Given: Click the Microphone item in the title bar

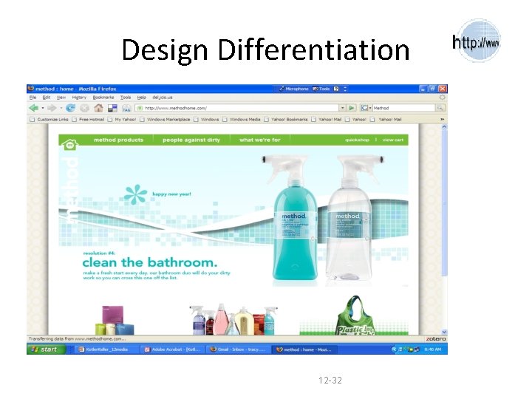Looking at the screenshot, I should (294, 89).
